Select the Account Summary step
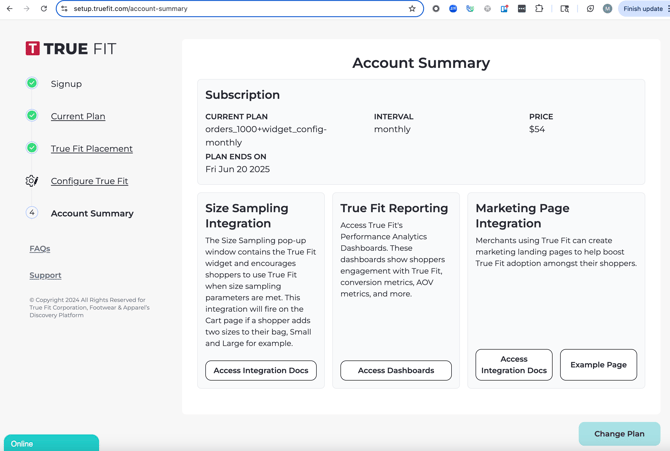This screenshot has height=451, width=670. (x=92, y=213)
